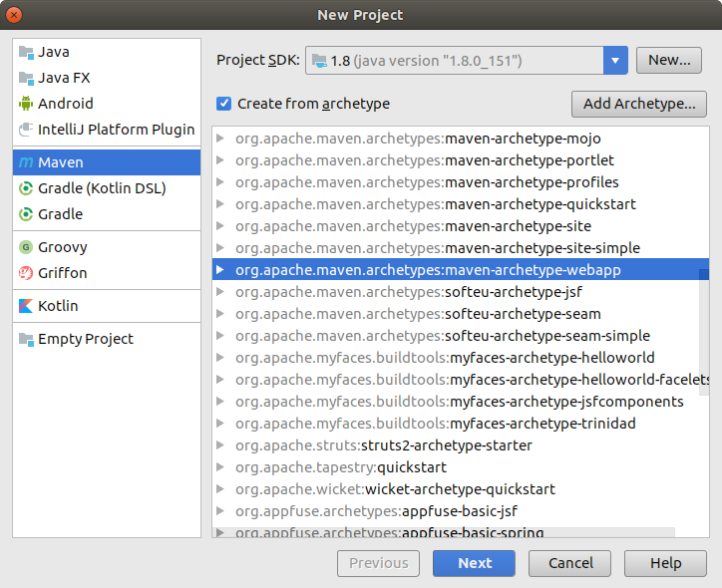
Task: Open Help for this dialog
Action: (x=665, y=563)
